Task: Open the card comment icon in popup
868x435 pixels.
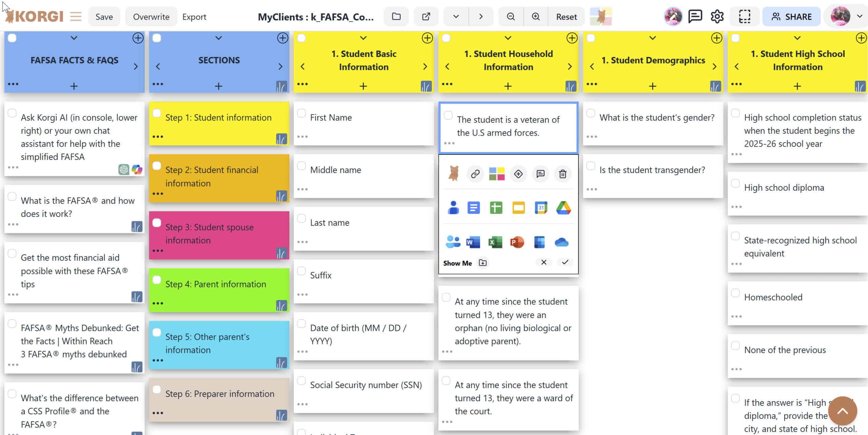Action: (540, 174)
